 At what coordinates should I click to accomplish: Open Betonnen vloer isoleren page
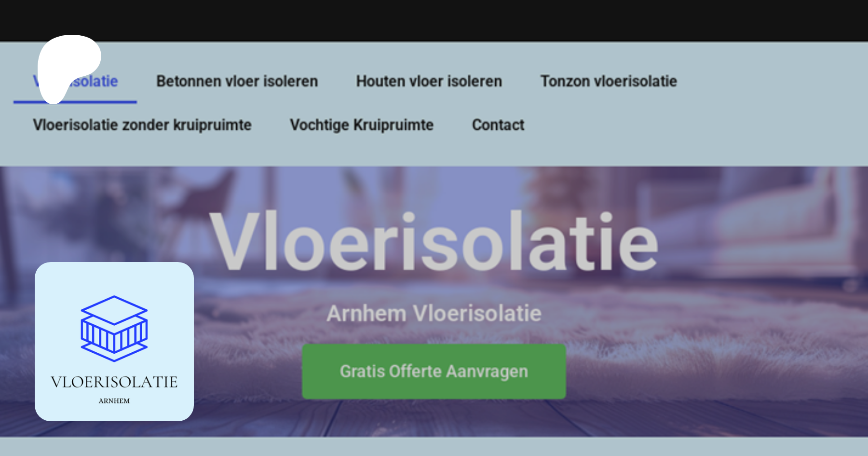coord(237,82)
